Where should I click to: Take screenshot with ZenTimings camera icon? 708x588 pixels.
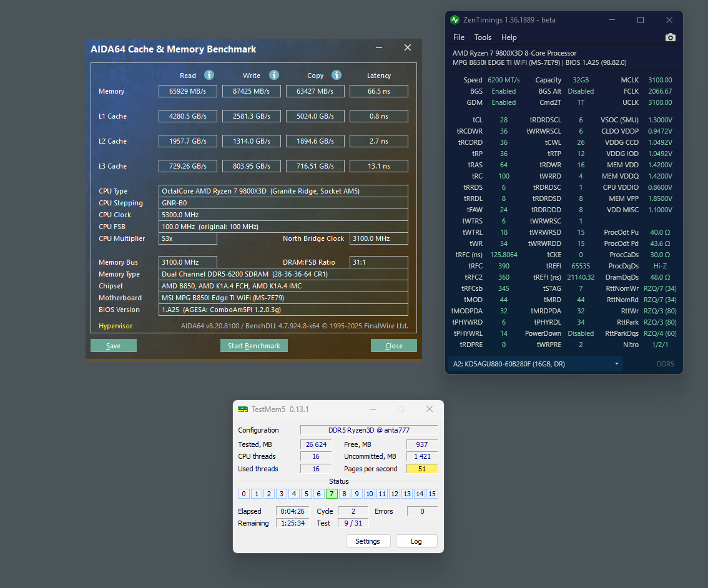[x=670, y=37]
